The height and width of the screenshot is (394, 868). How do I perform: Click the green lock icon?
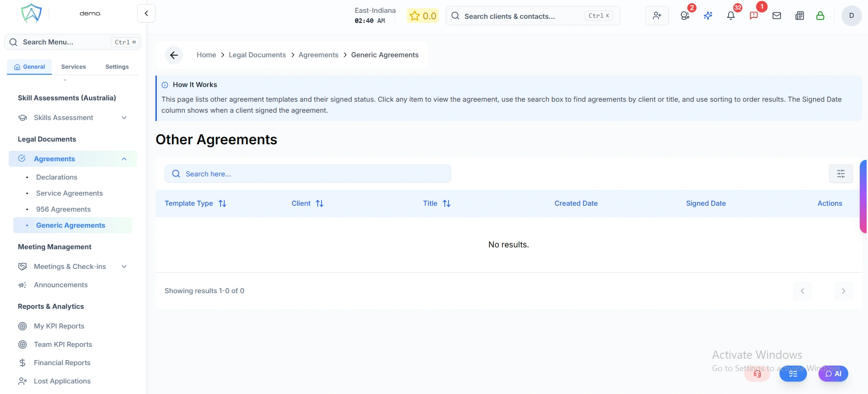point(820,16)
